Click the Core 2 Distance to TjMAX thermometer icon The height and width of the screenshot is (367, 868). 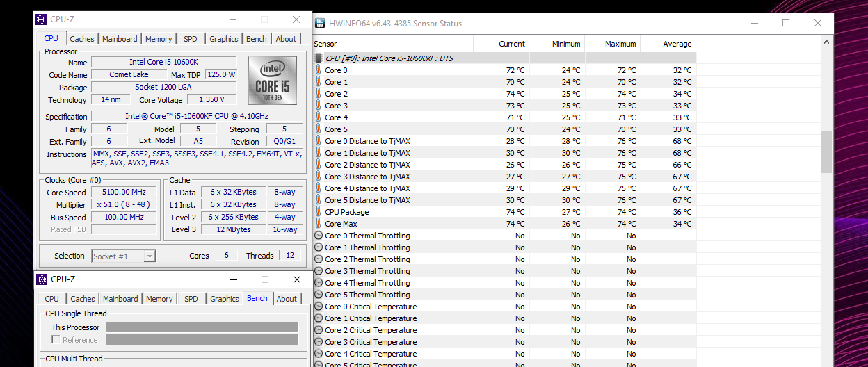click(x=319, y=165)
